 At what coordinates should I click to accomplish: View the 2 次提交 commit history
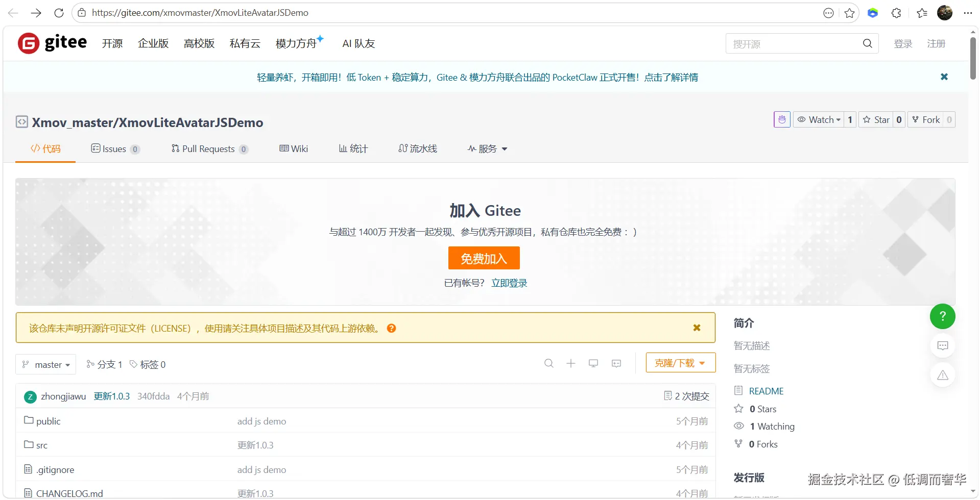coord(686,396)
